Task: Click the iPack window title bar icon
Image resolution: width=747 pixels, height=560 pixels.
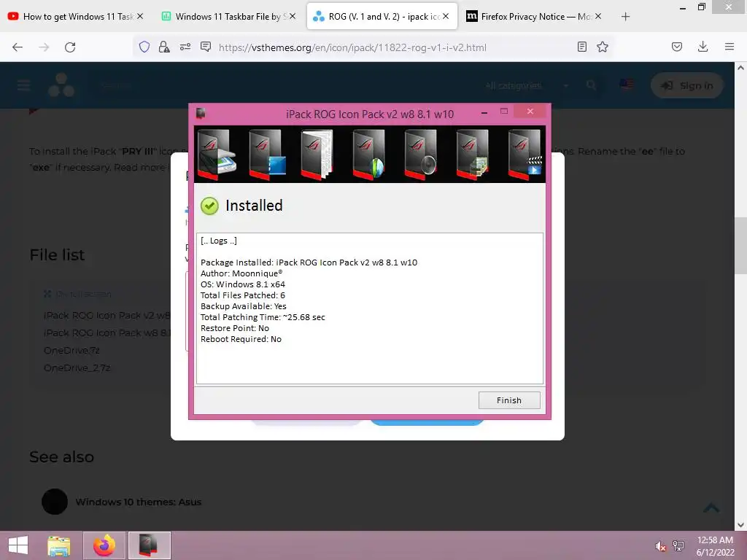Action: coord(201,113)
